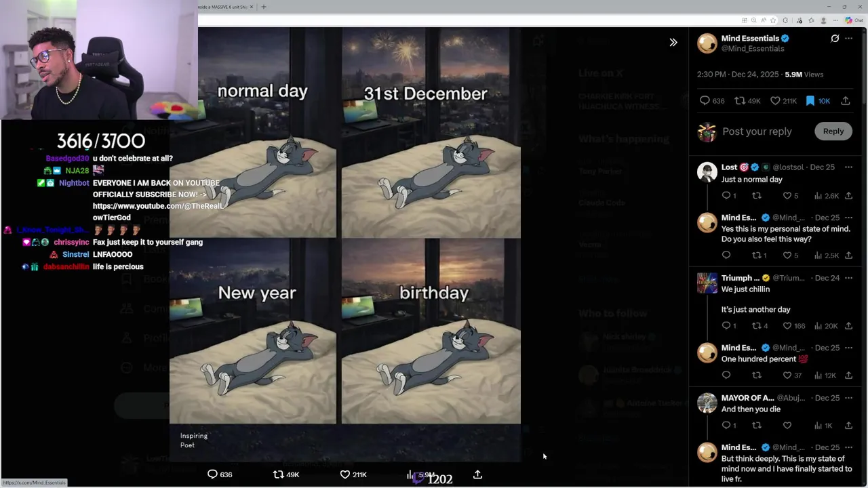Like Triumph's reply showing 166
The height and width of the screenshot is (488, 868).
coord(793,326)
